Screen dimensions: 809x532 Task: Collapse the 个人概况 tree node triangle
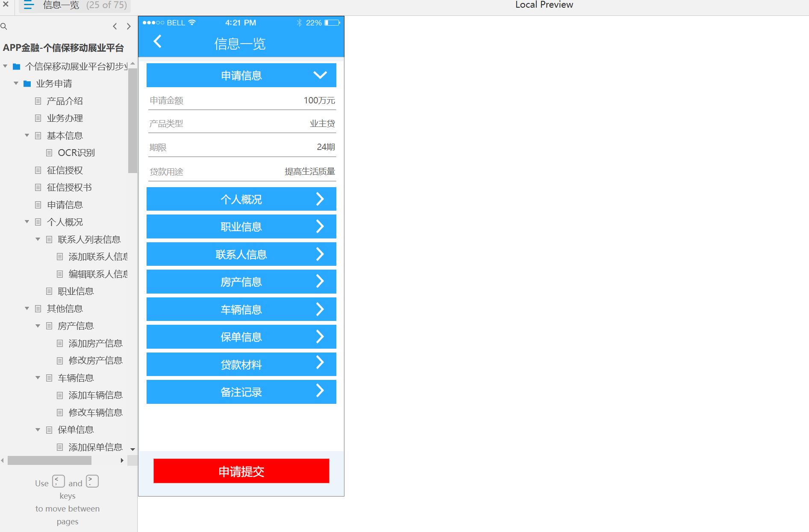tap(27, 222)
